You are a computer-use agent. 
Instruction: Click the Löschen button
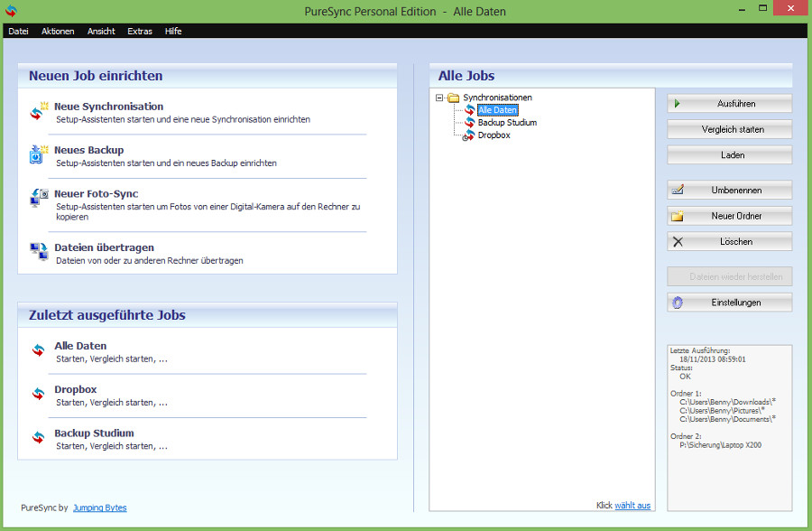click(730, 241)
